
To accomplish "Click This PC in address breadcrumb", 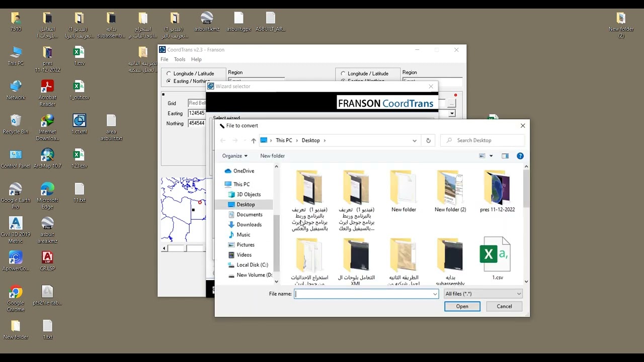I will pyautogui.click(x=284, y=140).
